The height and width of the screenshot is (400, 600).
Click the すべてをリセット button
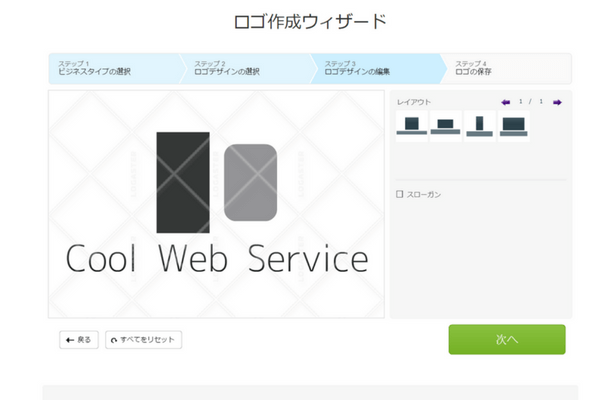pos(143,340)
